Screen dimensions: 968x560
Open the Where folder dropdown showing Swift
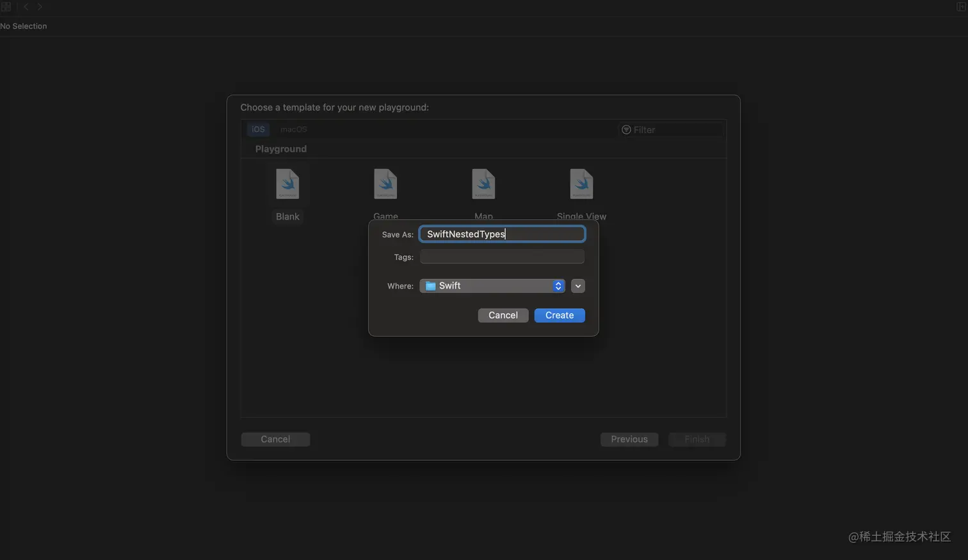(492, 286)
